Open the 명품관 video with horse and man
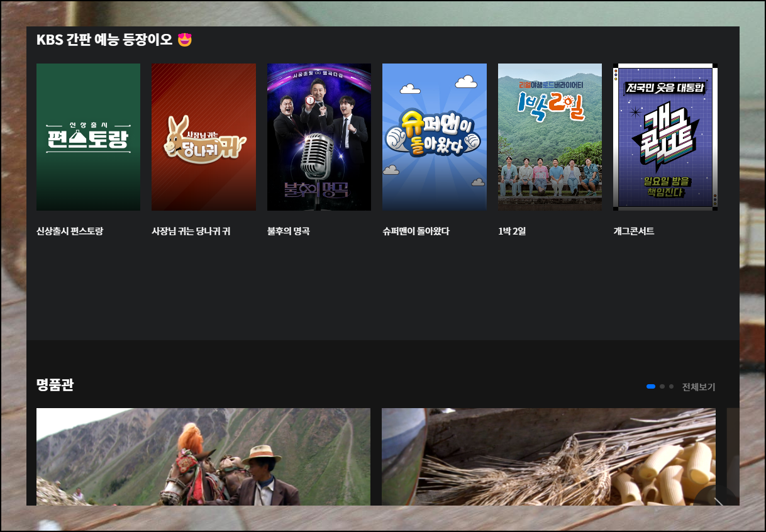The width and height of the screenshot is (766, 532). point(203,457)
